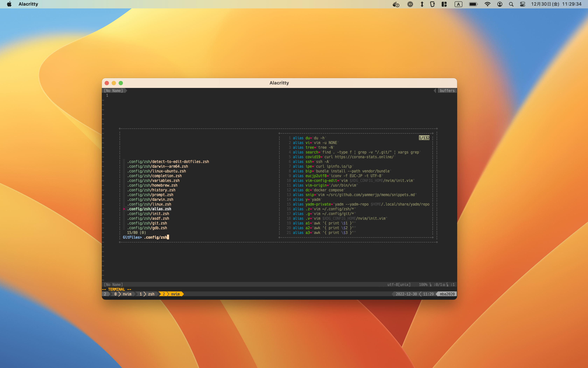Image resolution: width=588 pixels, height=368 pixels.
Task: Click preview line alias vim-config-edit
Action: (353, 181)
